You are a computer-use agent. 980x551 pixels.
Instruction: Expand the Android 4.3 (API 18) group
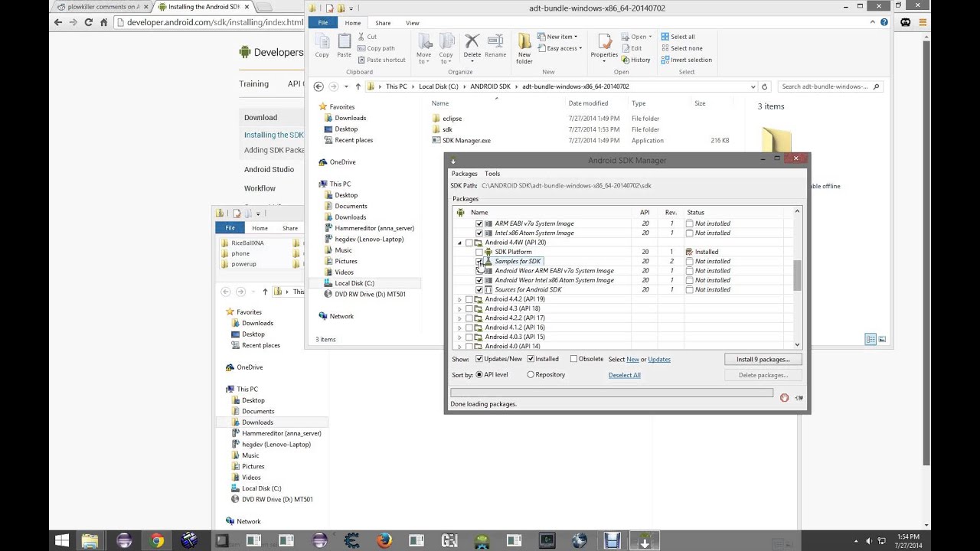click(460, 308)
